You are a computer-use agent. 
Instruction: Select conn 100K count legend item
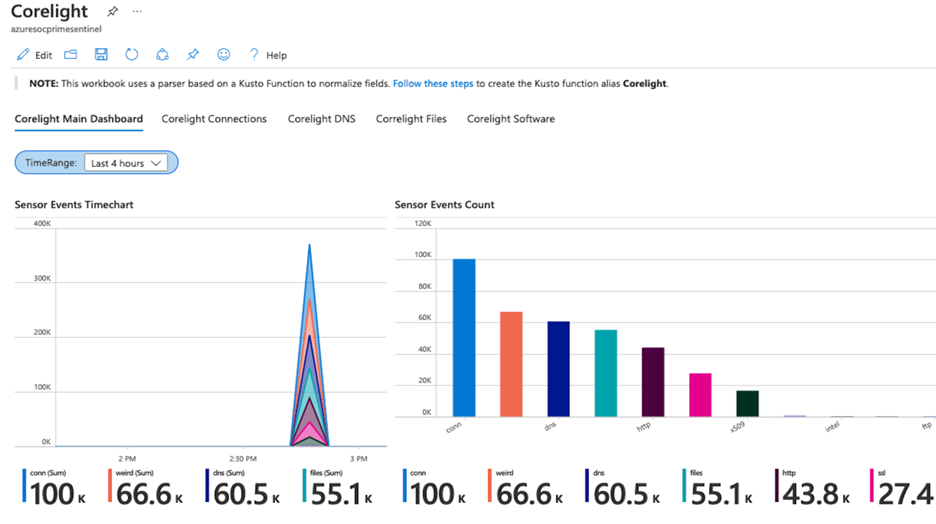[x=435, y=487]
